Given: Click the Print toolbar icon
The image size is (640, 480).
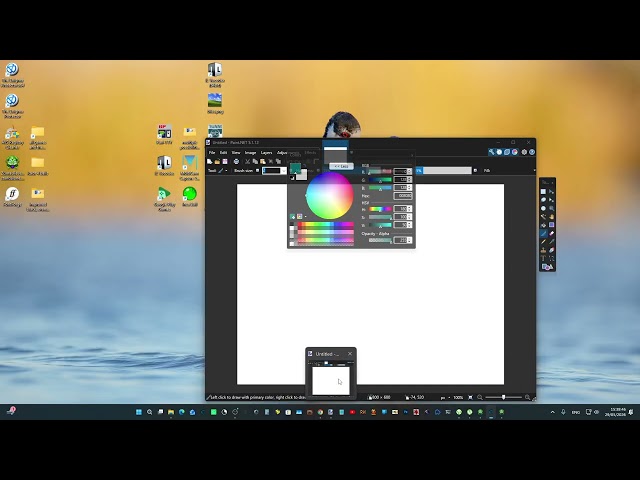Looking at the screenshot, I should 236,162.
